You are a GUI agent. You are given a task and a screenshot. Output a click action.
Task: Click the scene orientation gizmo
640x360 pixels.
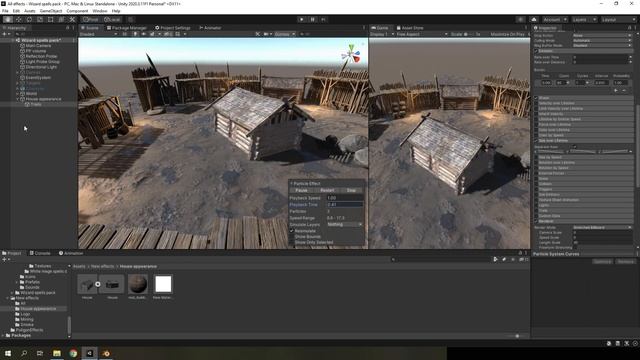351,55
